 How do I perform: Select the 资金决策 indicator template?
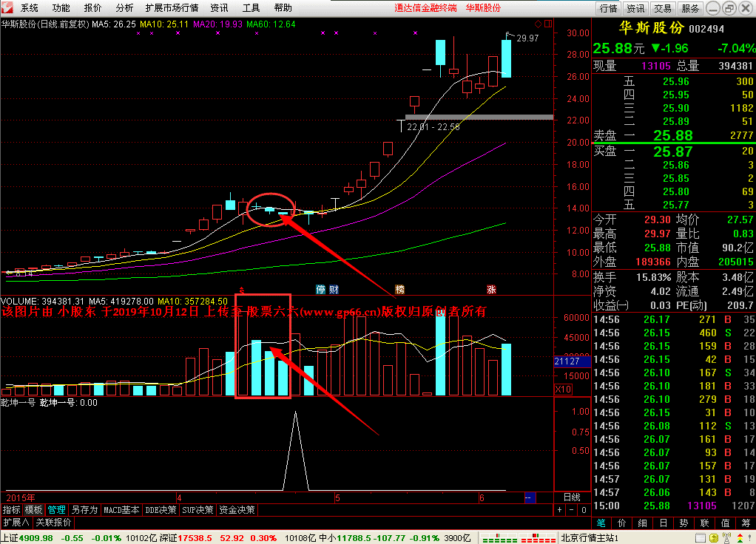tap(237, 510)
